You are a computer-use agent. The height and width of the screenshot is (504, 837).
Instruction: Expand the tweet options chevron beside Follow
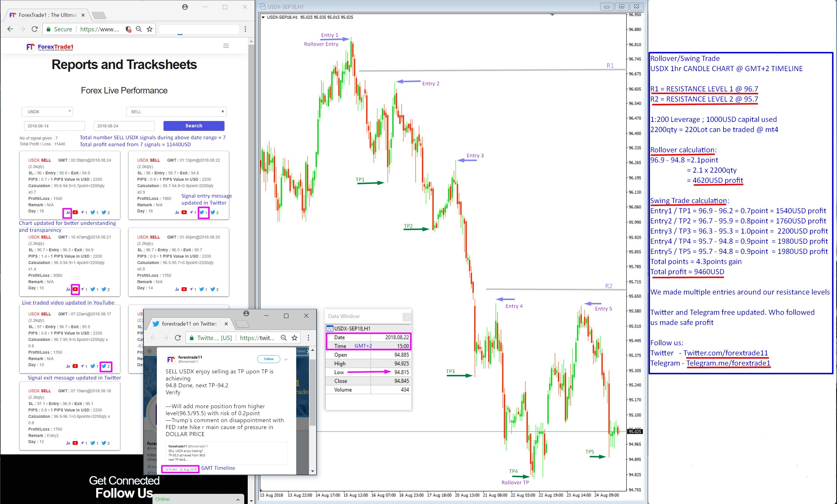pyautogui.click(x=286, y=360)
